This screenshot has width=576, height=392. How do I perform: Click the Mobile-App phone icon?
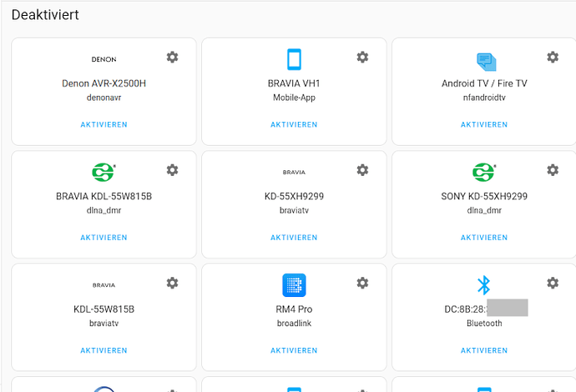click(294, 59)
